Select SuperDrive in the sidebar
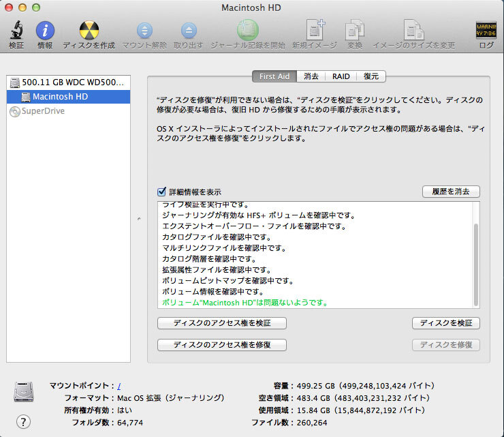504x437 pixels. (69, 111)
